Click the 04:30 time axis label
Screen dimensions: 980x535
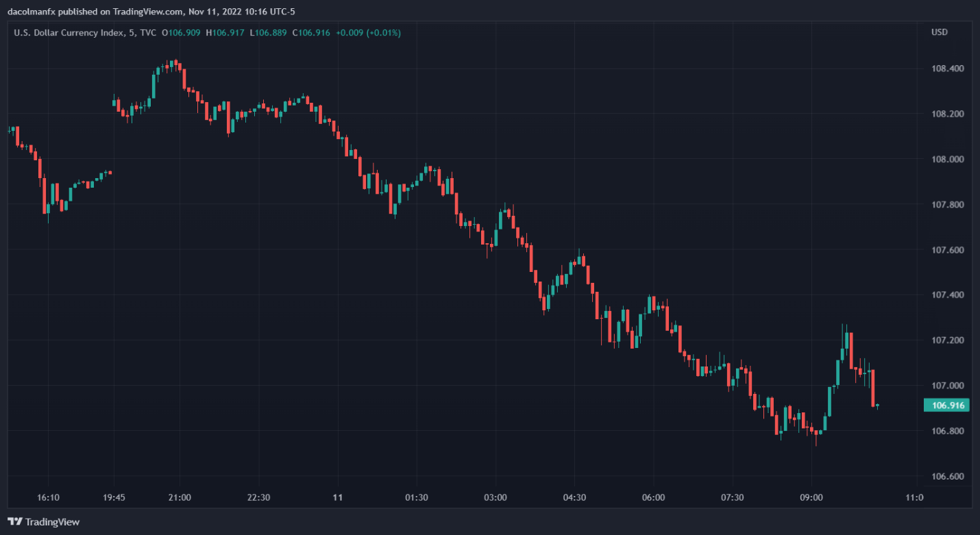(x=574, y=497)
